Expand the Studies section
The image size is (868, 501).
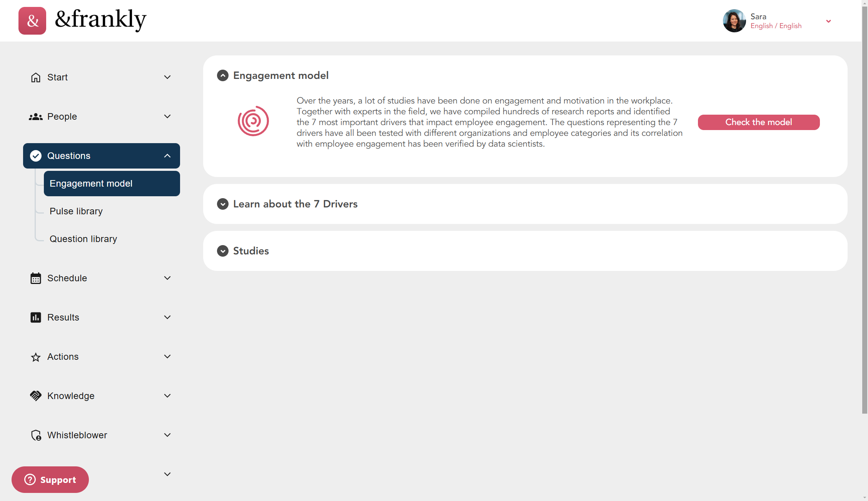click(223, 251)
